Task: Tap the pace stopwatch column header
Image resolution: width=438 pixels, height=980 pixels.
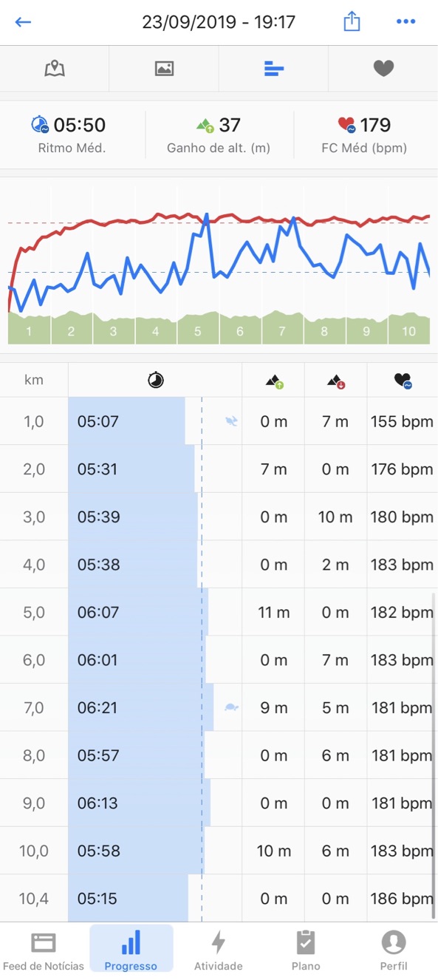Action: pyautogui.click(x=156, y=381)
